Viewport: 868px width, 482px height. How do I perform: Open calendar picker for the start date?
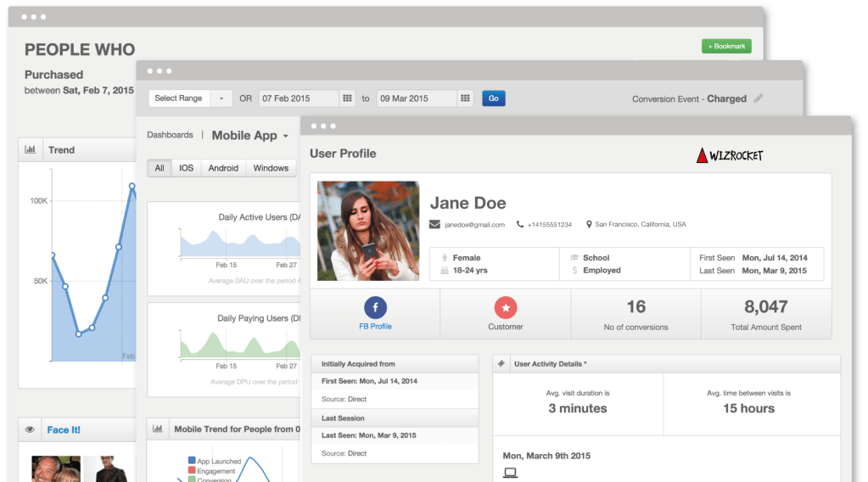coord(347,98)
